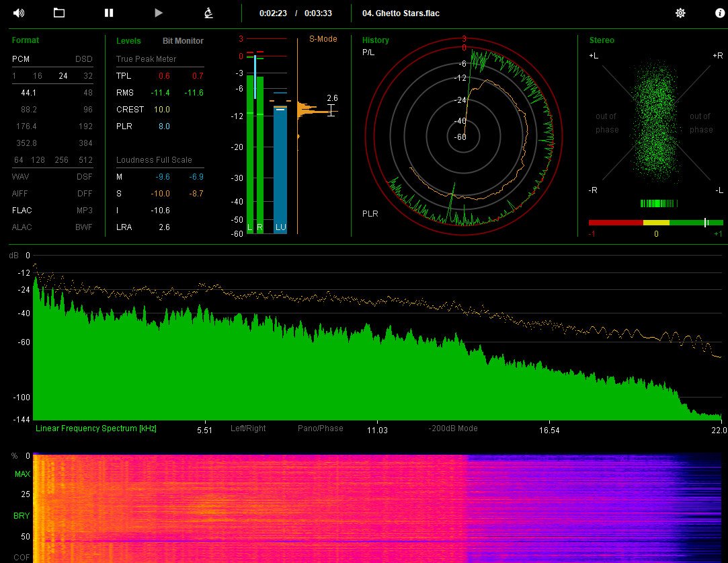The width and height of the screenshot is (728, 563).
Task: Click the play triangle button
Action: (x=159, y=13)
